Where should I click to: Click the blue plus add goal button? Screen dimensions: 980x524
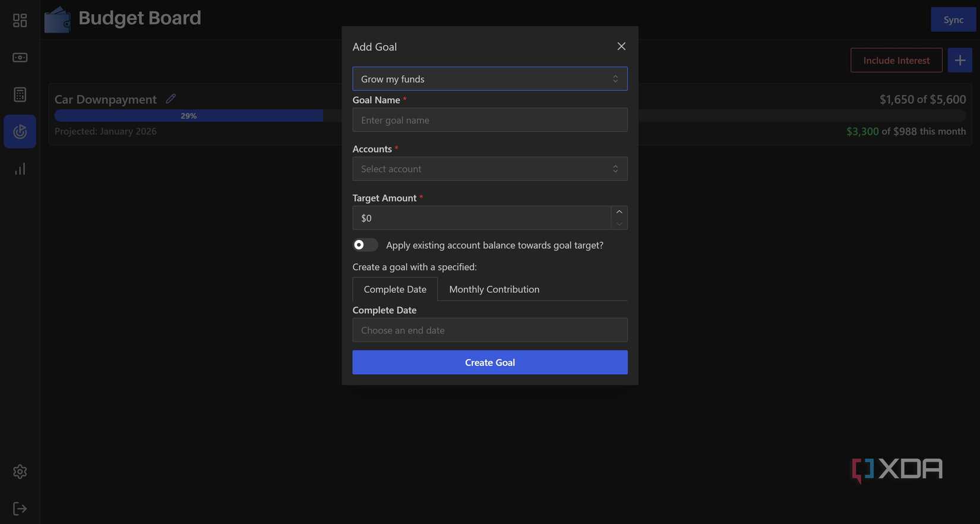click(960, 60)
